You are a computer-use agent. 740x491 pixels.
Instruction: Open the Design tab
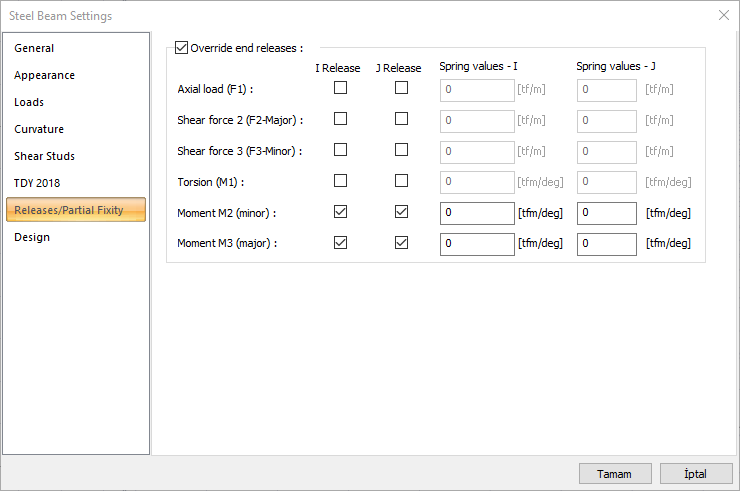32,237
